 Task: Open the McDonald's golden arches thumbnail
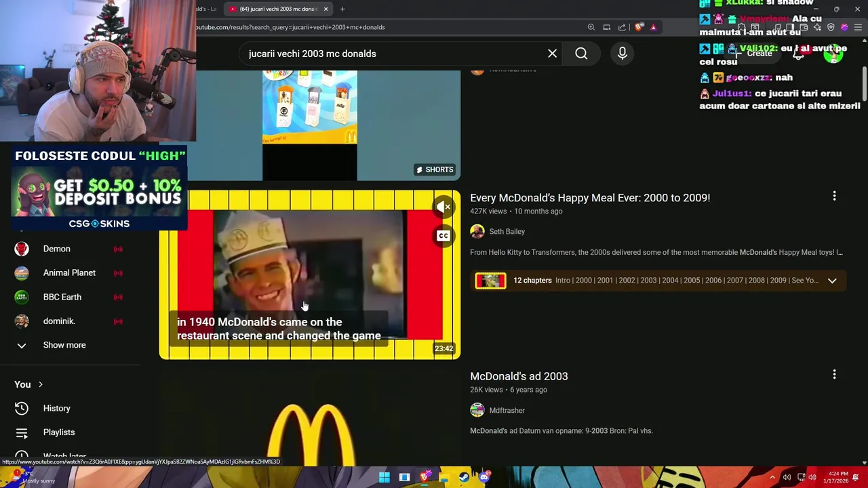point(310,417)
